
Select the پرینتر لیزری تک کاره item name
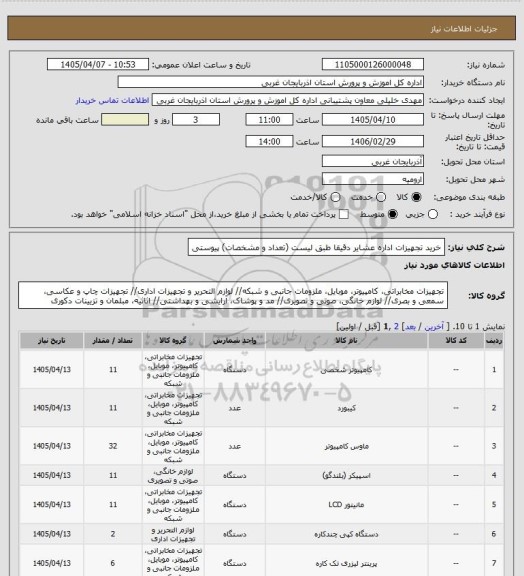[346, 563]
